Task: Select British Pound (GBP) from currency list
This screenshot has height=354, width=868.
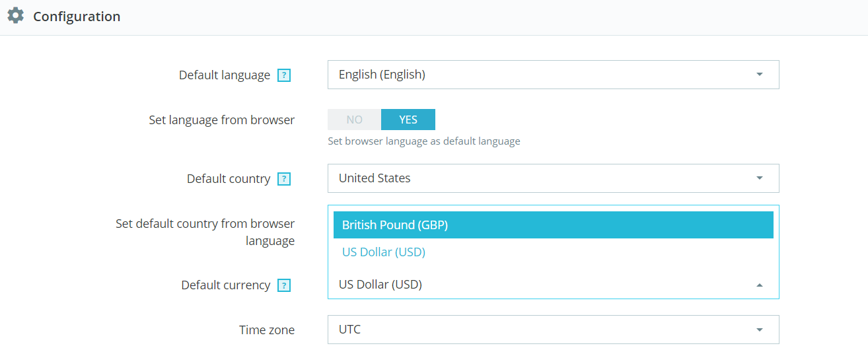Action: click(553, 225)
